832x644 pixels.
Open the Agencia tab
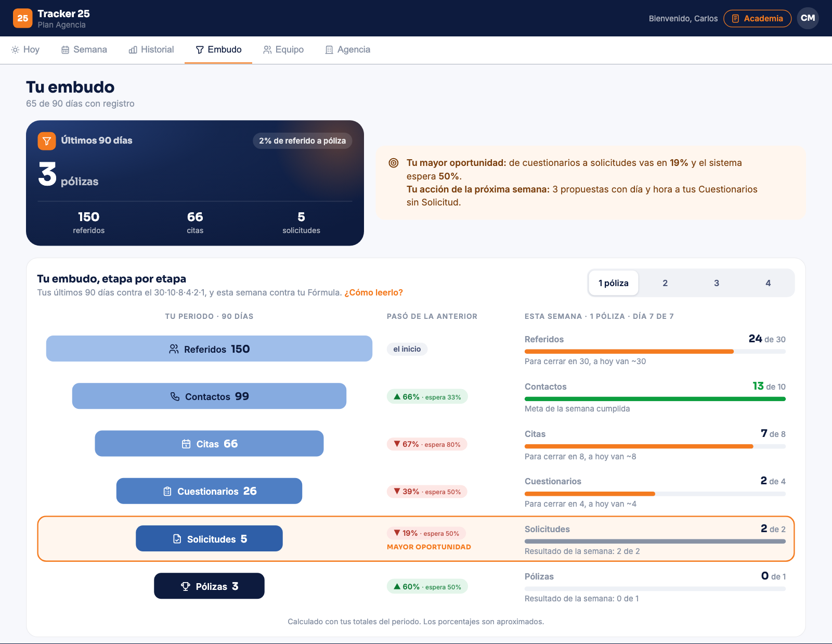pos(348,49)
